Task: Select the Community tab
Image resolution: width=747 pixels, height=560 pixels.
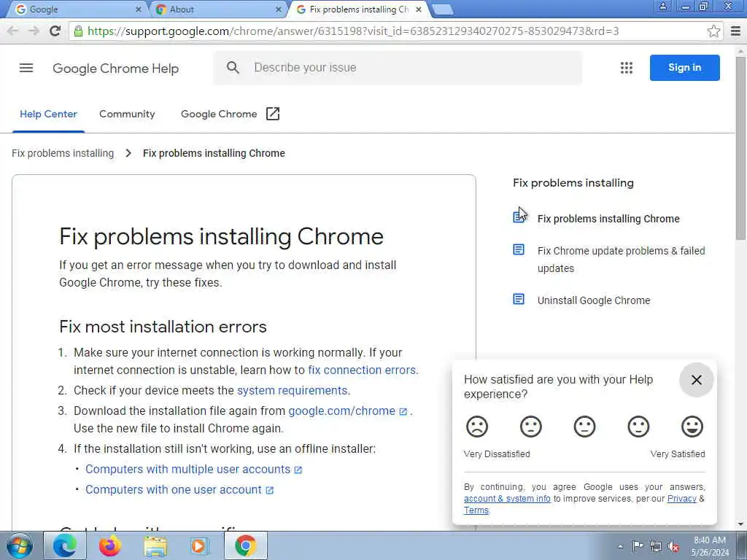Action: (127, 114)
